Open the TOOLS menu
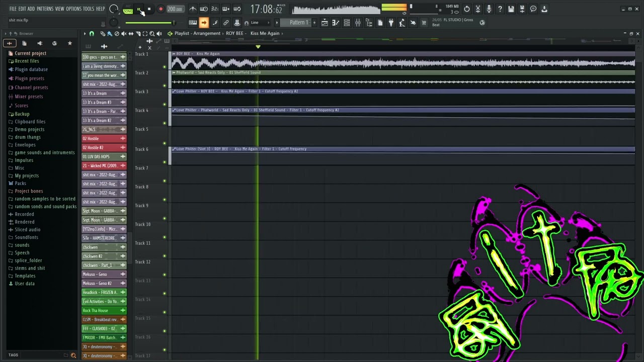Image resolution: width=644 pixels, height=362 pixels. 89,9
